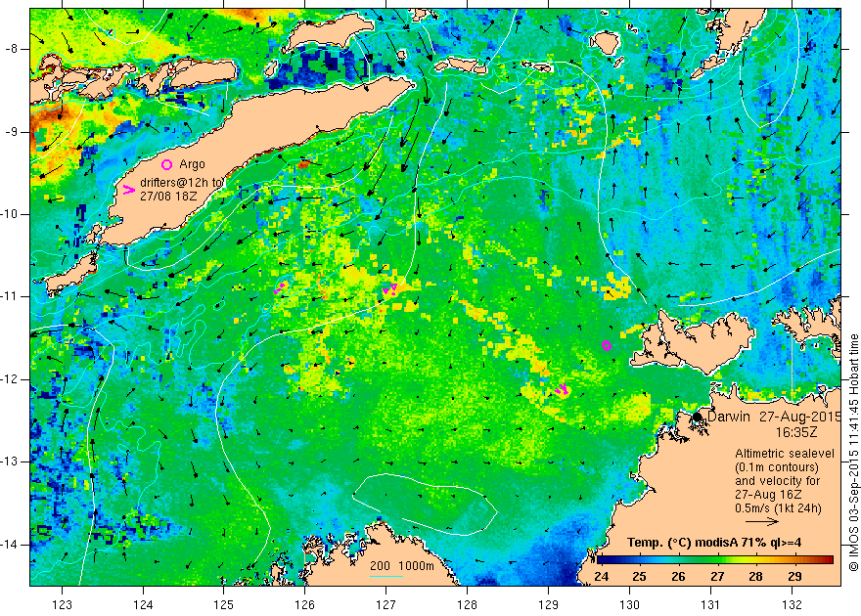
Task: Click longitude axis label '123'
Action: (62, 604)
